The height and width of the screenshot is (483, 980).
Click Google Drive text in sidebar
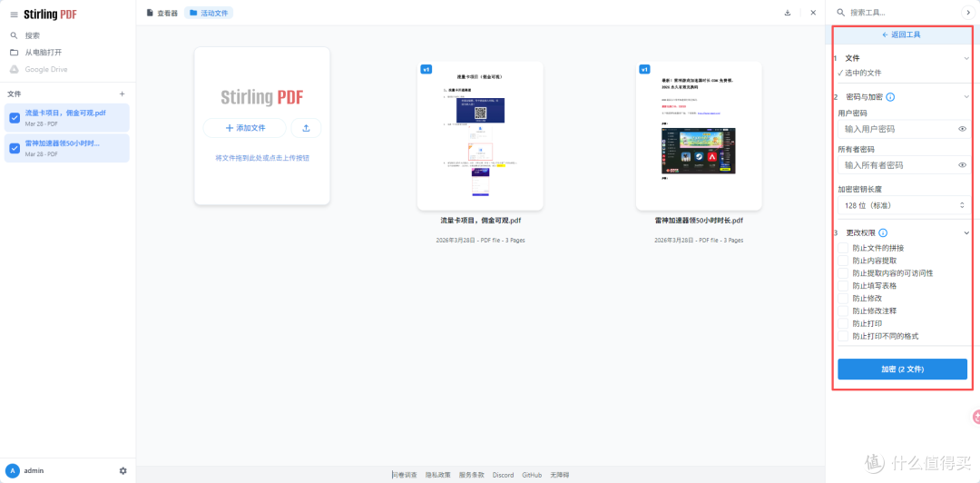pos(46,69)
